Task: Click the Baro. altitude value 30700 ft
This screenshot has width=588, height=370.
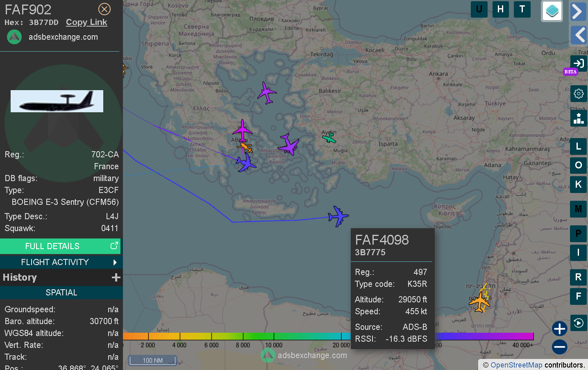Action: (104, 321)
